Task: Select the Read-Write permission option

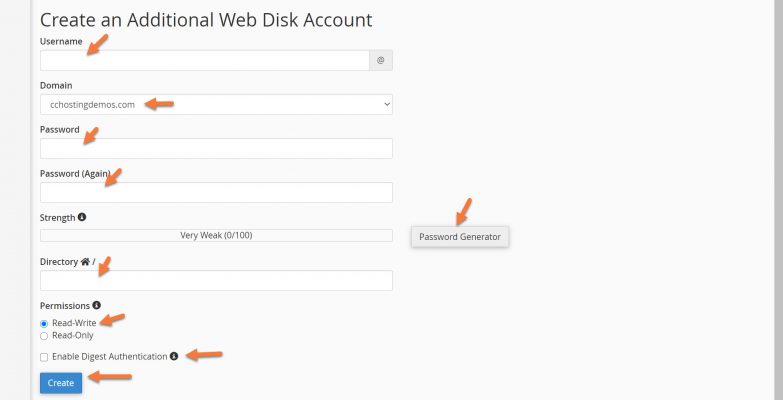Action: (44, 323)
